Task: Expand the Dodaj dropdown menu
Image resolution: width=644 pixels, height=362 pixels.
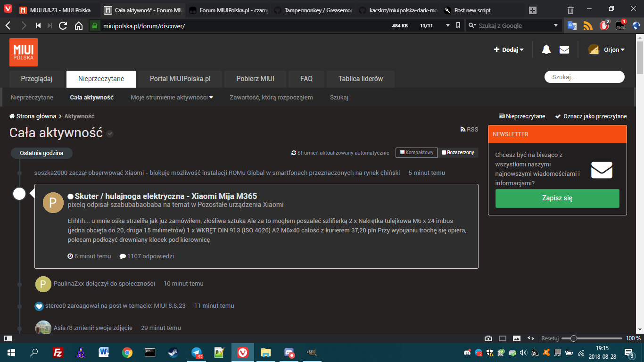Action: tap(509, 49)
